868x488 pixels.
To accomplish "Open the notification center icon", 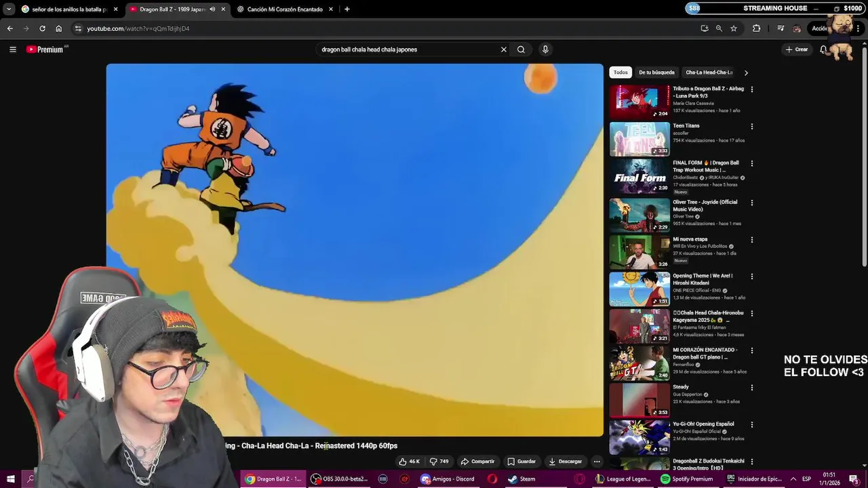I will [853, 479].
